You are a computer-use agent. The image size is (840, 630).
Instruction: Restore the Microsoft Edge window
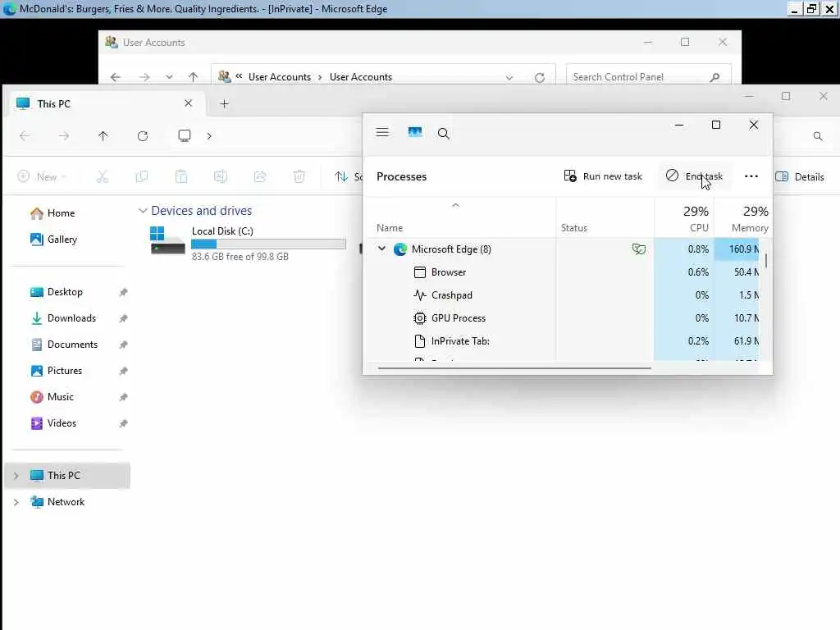click(x=811, y=8)
